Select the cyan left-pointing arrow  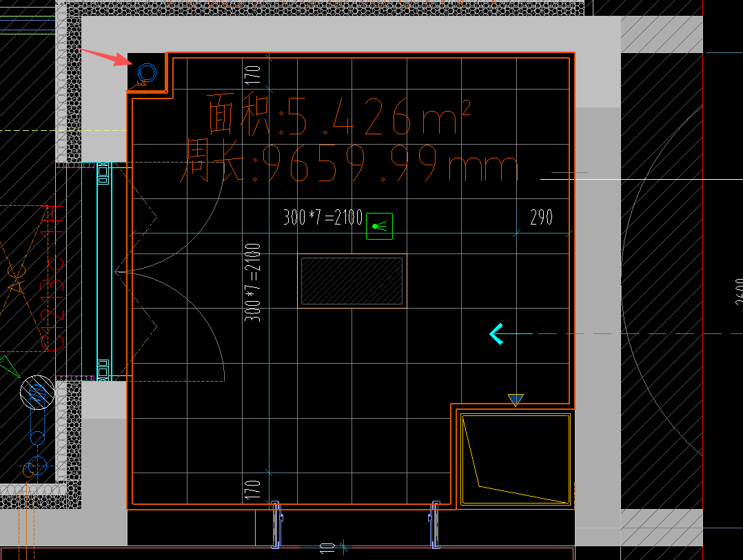[496, 334]
